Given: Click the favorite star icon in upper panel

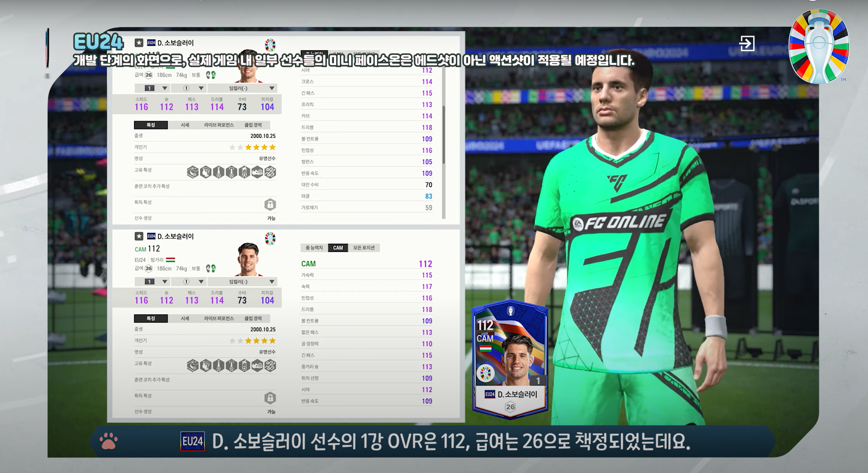Looking at the screenshot, I should 139,43.
